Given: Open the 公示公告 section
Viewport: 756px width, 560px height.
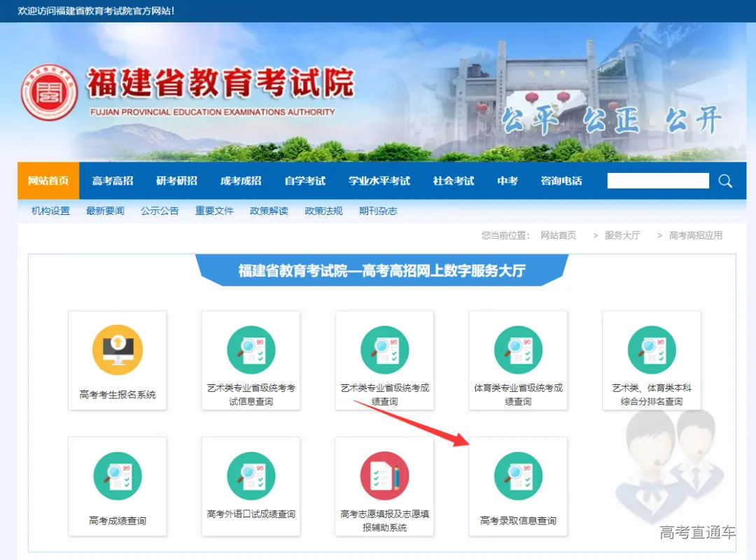Looking at the screenshot, I should tap(160, 211).
